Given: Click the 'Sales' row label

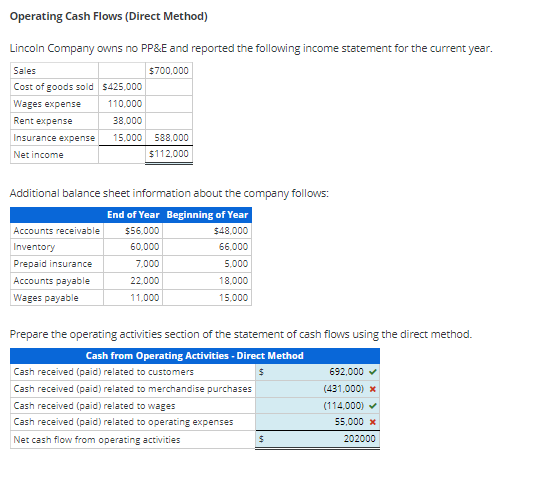Looking at the screenshot, I should point(24,71).
